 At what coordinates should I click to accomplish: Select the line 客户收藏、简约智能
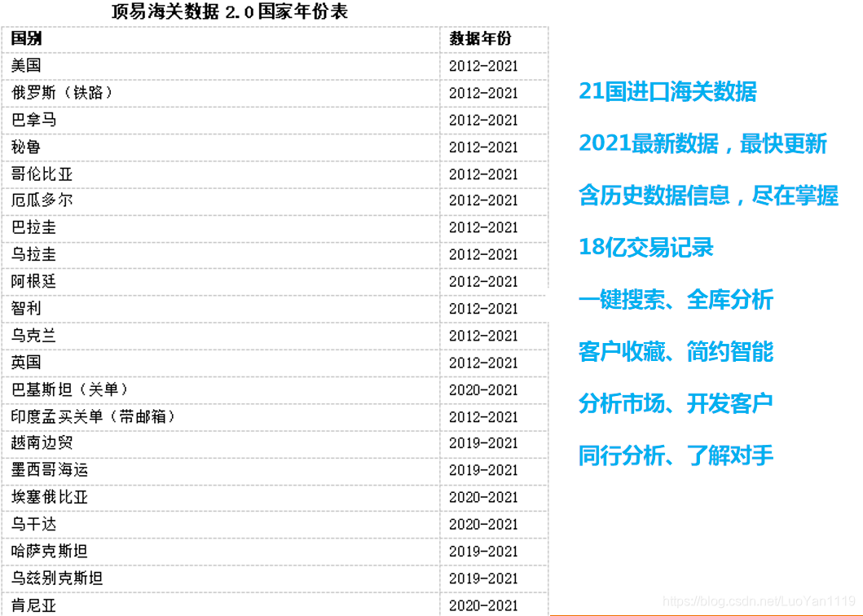click(676, 352)
